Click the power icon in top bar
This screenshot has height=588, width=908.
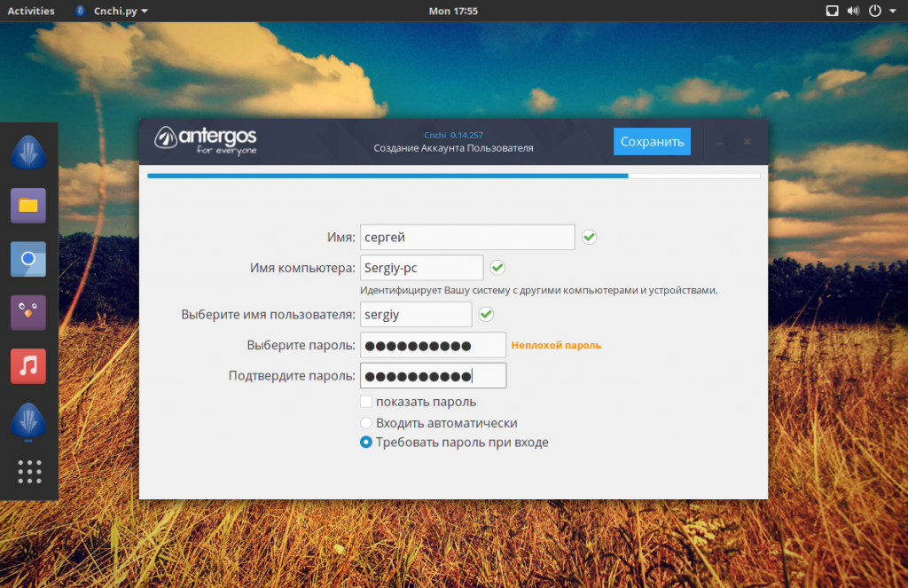pyautogui.click(x=875, y=11)
